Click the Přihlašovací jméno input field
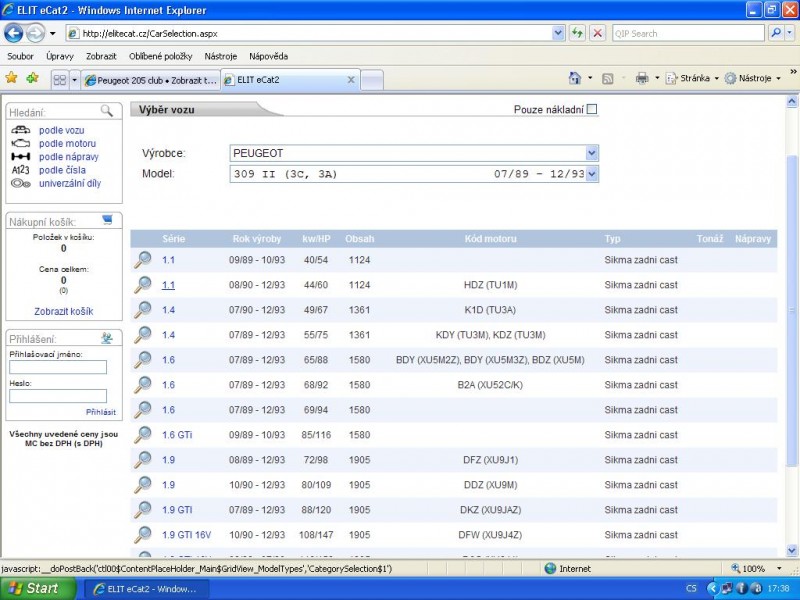 pos(58,367)
